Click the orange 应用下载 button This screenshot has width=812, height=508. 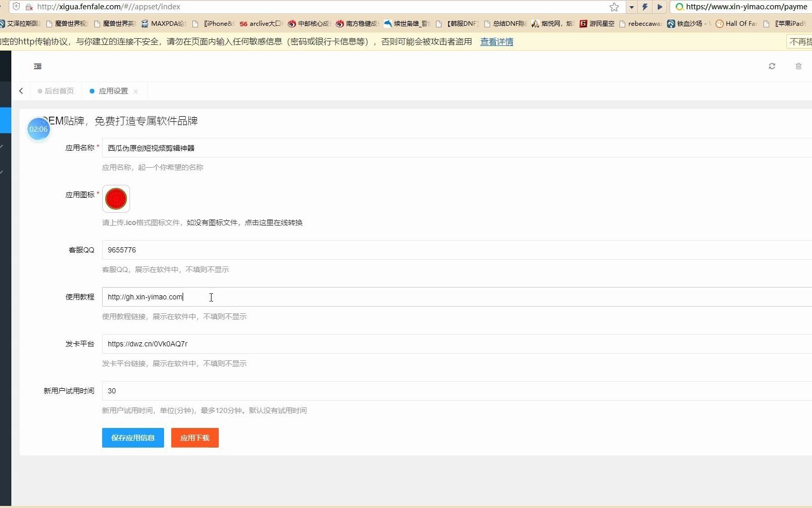(195, 438)
